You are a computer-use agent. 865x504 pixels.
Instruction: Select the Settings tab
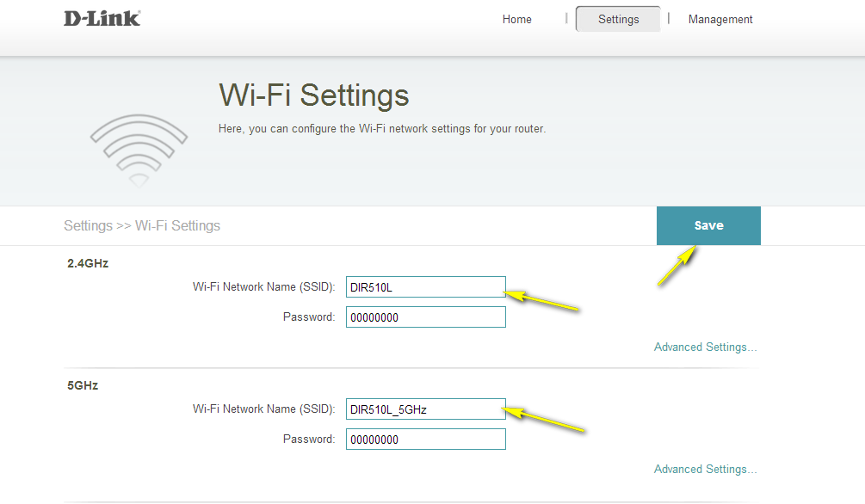point(618,20)
